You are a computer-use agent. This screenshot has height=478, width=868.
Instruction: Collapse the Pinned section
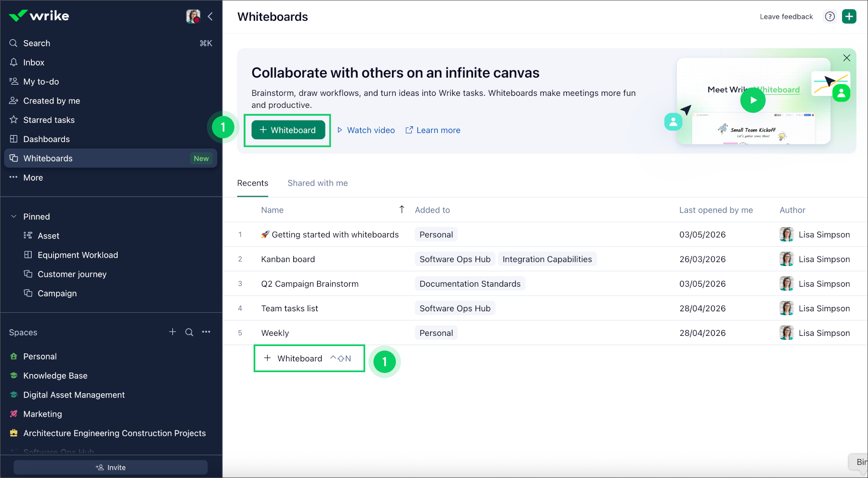pyautogui.click(x=14, y=217)
